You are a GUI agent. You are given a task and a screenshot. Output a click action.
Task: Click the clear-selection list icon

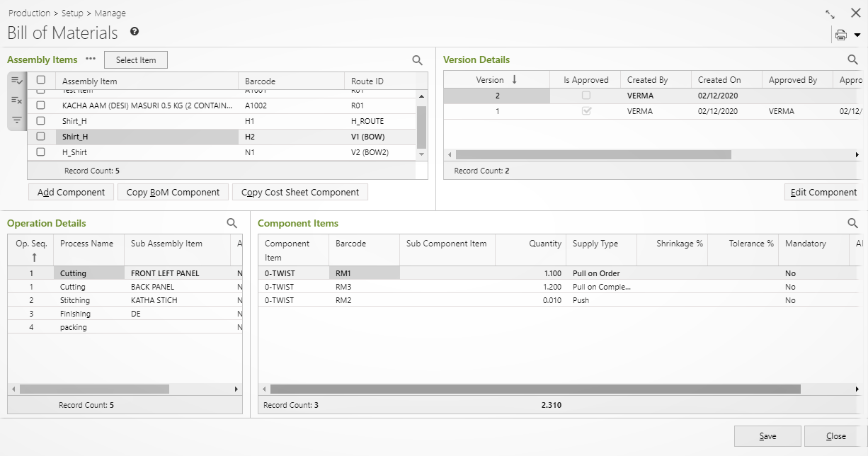tap(16, 100)
